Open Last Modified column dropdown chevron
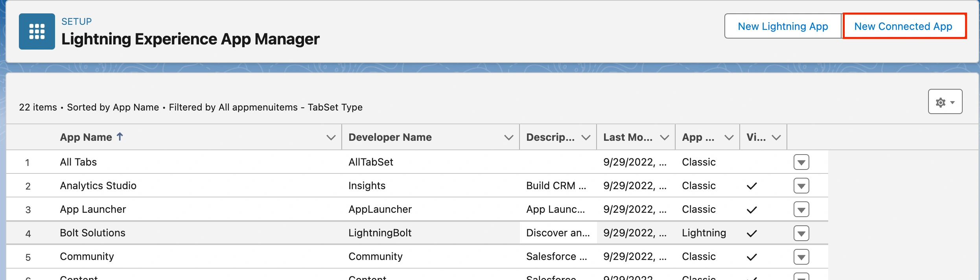This screenshot has height=280, width=980. click(665, 137)
